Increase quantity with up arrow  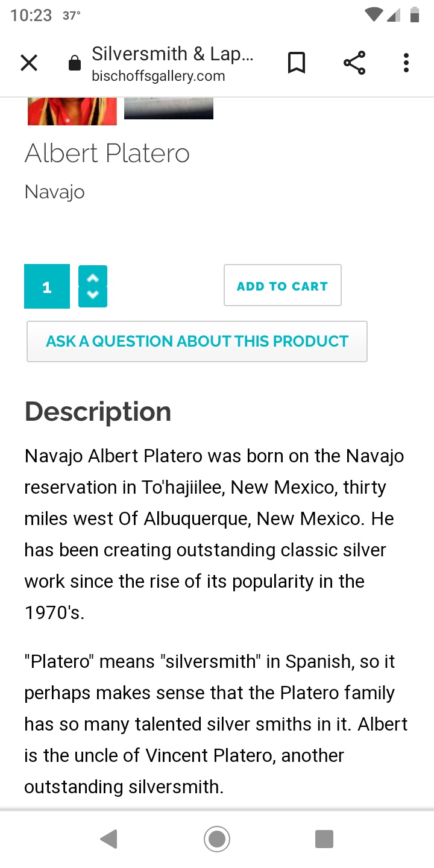click(93, 278)
